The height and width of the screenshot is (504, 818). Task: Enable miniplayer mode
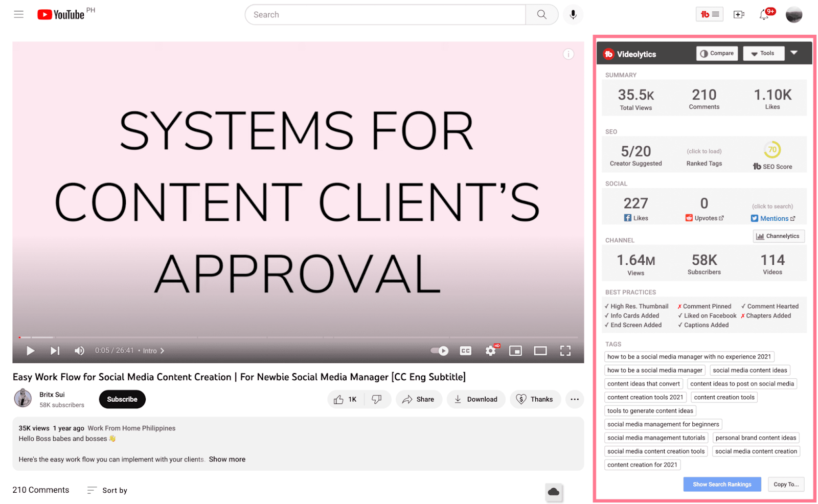click(x=515, y=351)
